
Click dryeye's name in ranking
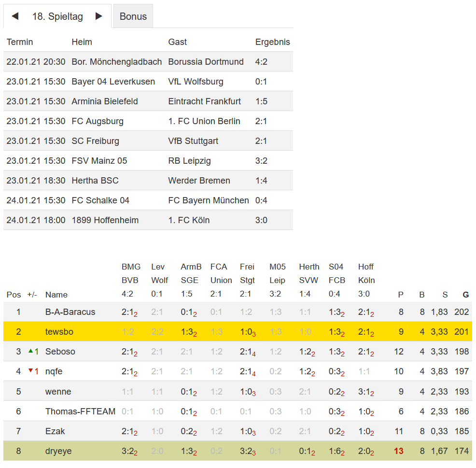[x=58, y=451]
